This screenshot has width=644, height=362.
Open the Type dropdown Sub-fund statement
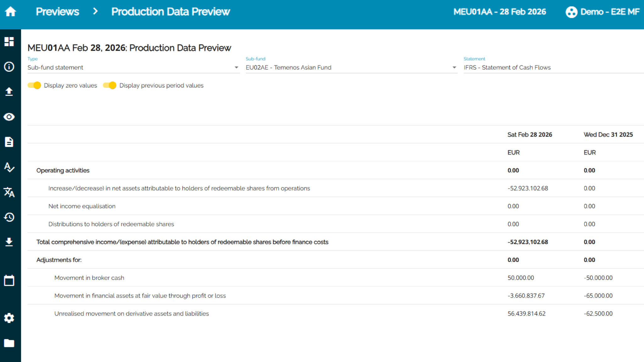pos(133,68)
